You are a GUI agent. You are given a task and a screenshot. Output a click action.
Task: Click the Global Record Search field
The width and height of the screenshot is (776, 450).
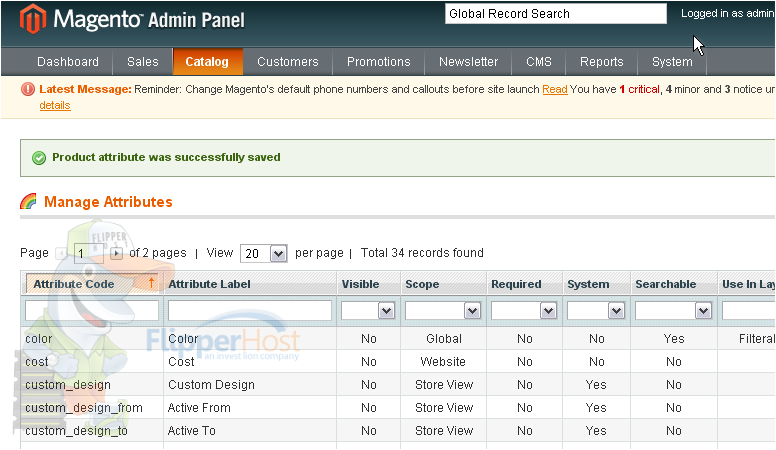coord(556,14)
